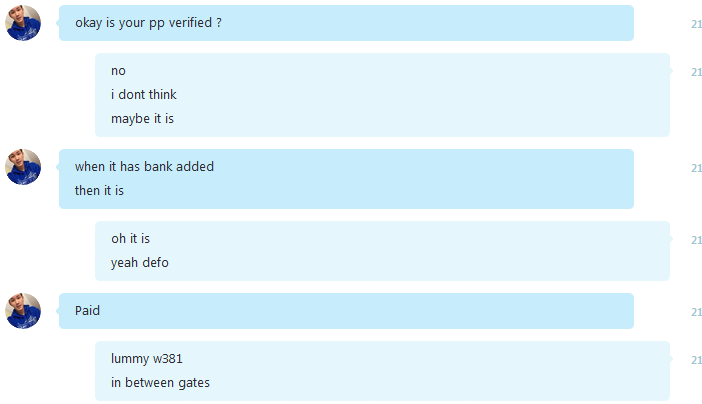Click avatar next to 'when it has bank added'
The image size is (702, 404).
pos(23,167)
